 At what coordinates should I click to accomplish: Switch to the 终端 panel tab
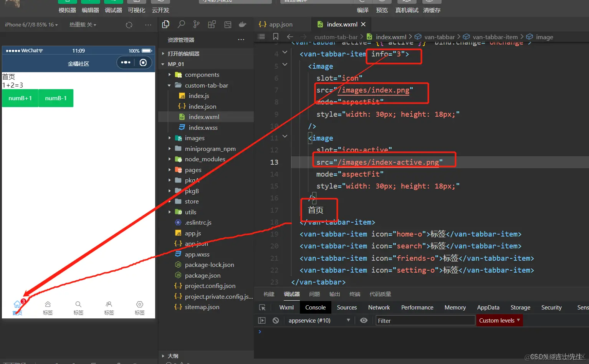click(x=355, y=294)
